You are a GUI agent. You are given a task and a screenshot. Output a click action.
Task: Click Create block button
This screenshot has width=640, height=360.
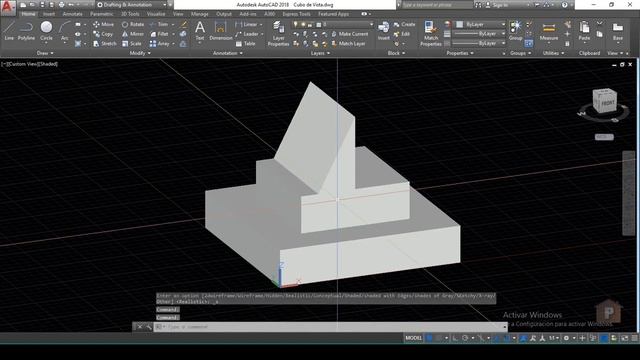[404, 24]
